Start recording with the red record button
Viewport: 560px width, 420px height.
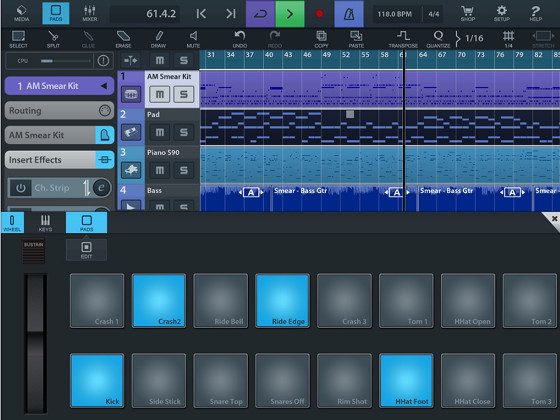coord(319,14)
